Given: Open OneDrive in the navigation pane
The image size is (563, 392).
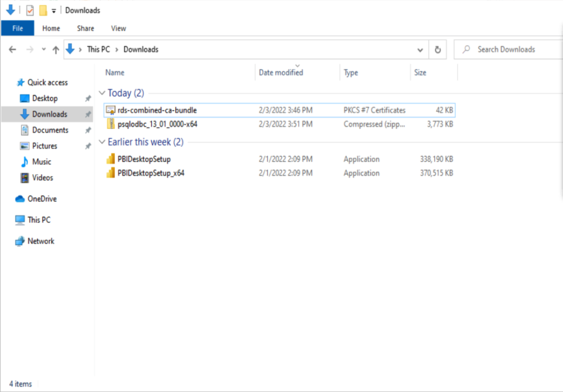Looking at the screenshot, I should 42,199.
